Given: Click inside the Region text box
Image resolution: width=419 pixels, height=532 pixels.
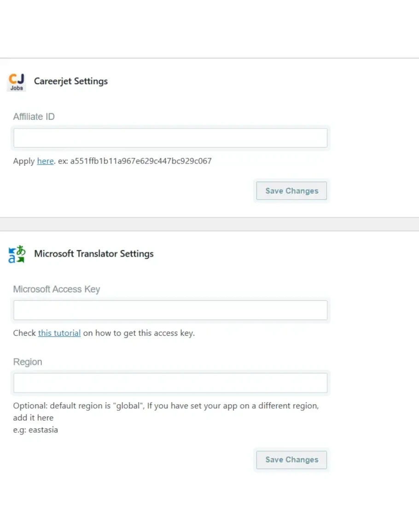Looking at the screenshot, I should click(170, 383).
